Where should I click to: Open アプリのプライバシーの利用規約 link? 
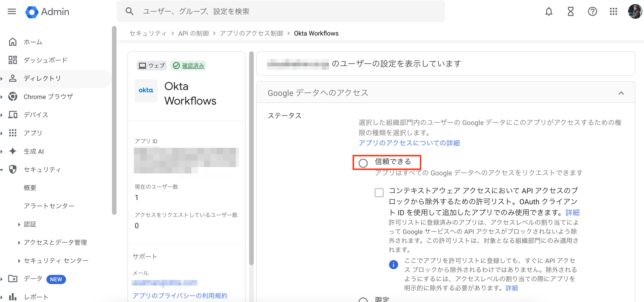click(x=180, y=295)
